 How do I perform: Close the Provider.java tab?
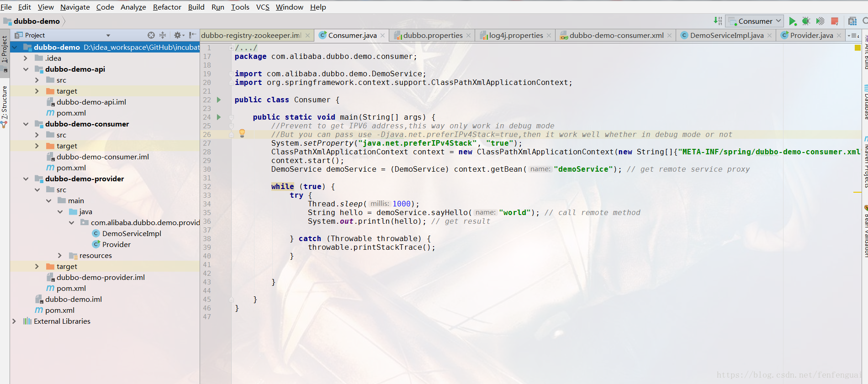click(839, 36)
